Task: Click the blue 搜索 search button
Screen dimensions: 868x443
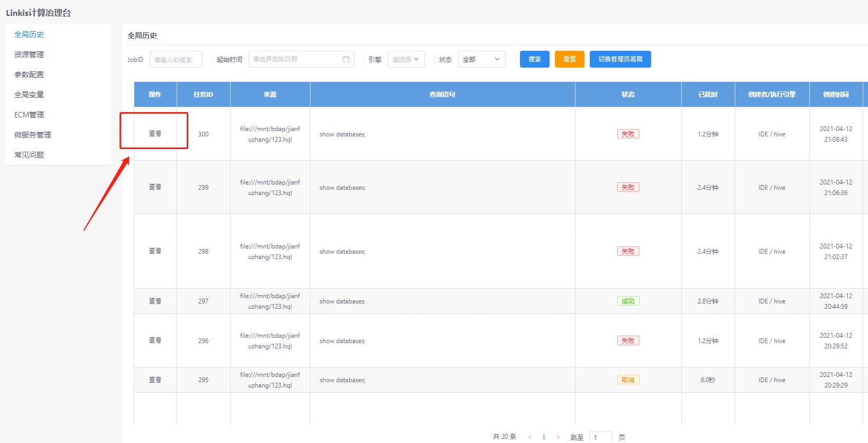Action: click(x=534, y=59)
